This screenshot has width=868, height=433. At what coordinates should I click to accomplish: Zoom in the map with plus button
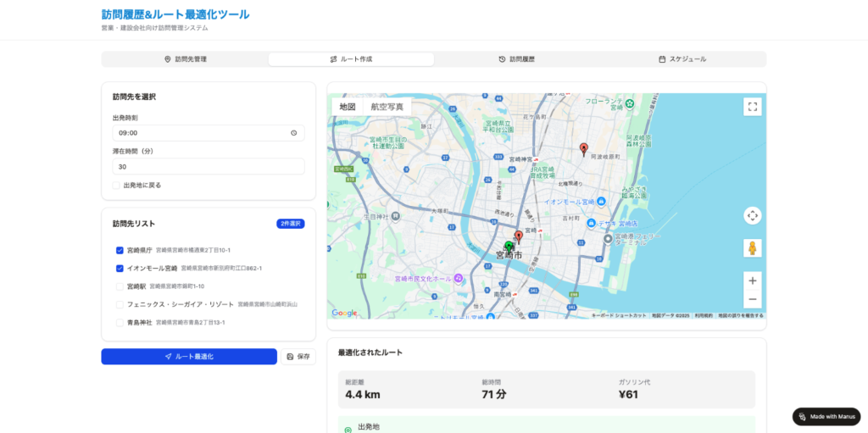point(752,280)
